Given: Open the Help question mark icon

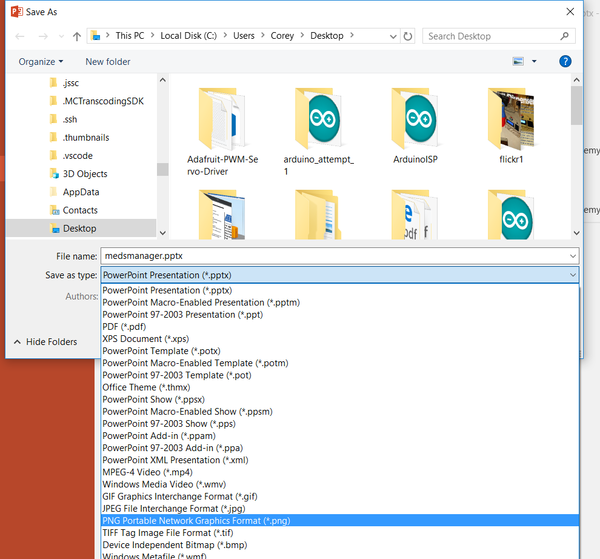Looking at the screenshot, I should 565,61.
